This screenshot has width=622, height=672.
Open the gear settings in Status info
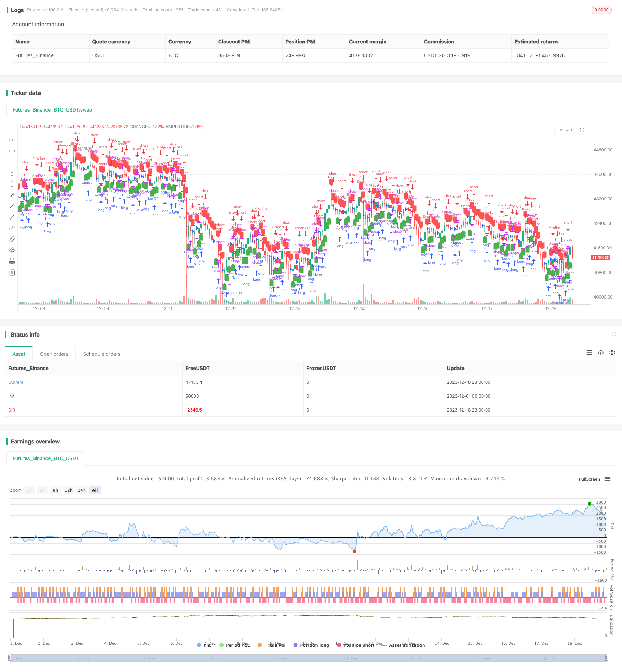612,353
